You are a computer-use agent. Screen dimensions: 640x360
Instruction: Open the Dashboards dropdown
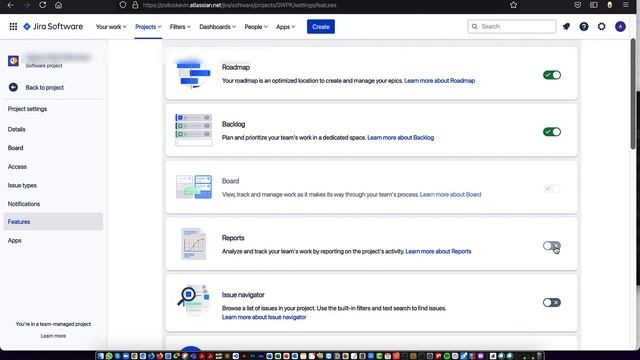click(218, 27)
